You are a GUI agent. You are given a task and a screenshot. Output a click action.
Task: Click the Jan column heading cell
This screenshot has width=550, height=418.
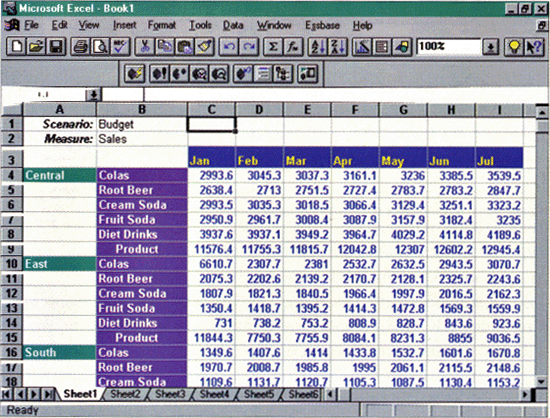point(212,158)
